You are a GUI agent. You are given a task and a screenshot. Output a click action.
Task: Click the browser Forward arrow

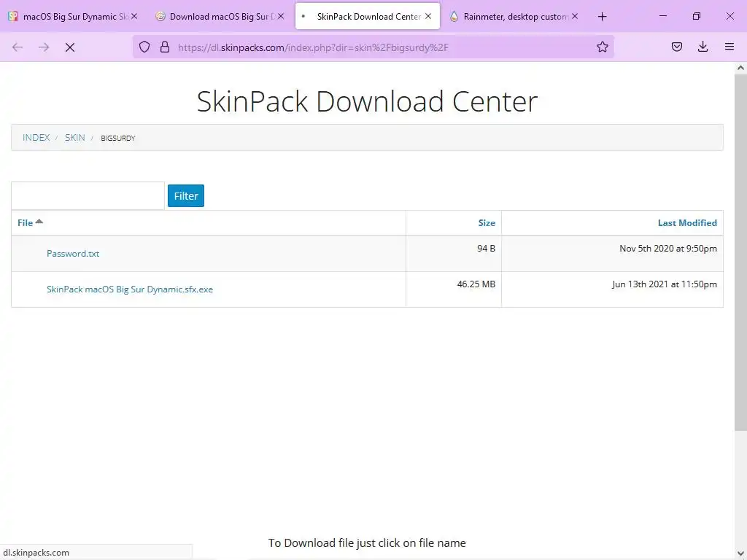click(44, 47)
